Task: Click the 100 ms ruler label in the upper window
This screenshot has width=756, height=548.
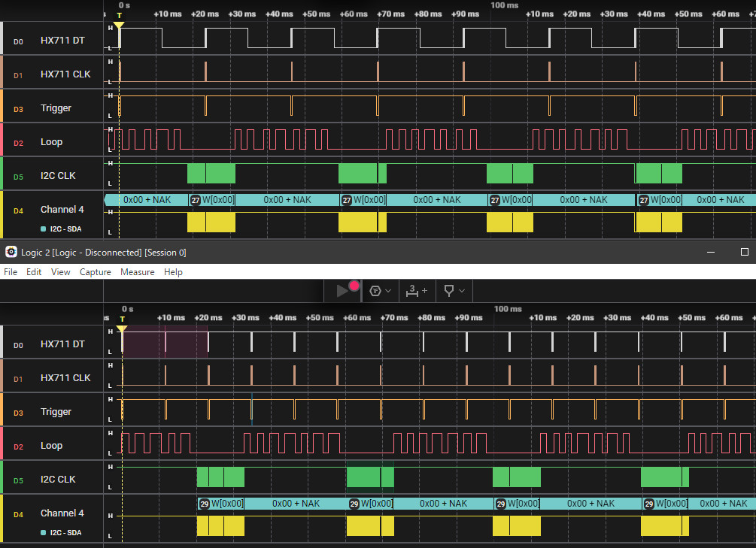Action: pyautogui.click(x=504, y=5)
